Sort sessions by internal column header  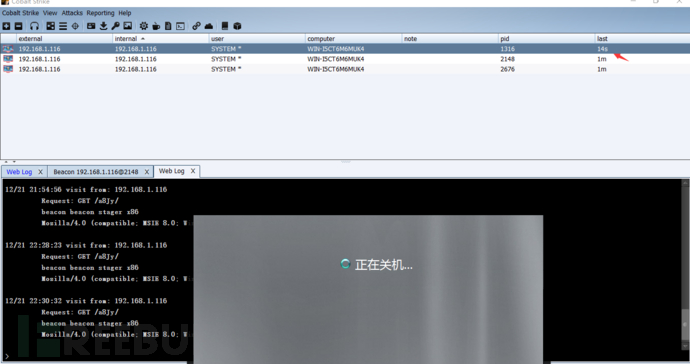coord(161,39)
